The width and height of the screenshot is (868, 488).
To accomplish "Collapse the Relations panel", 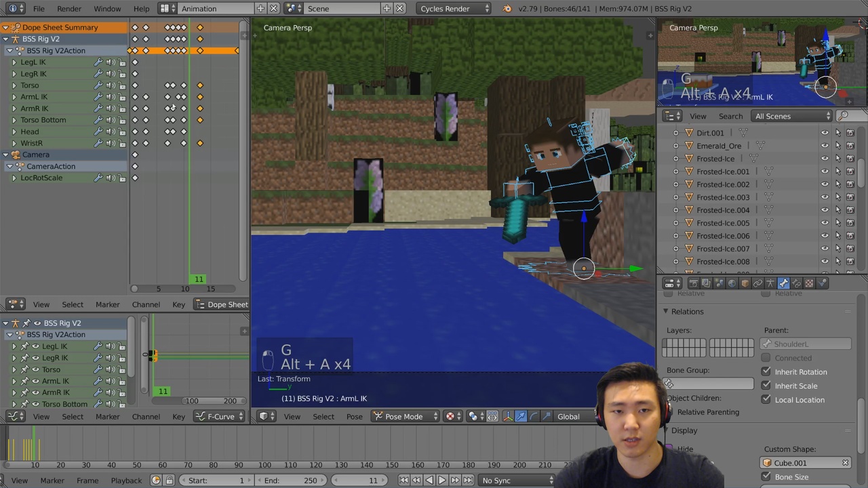I will (x=666, y=311).
